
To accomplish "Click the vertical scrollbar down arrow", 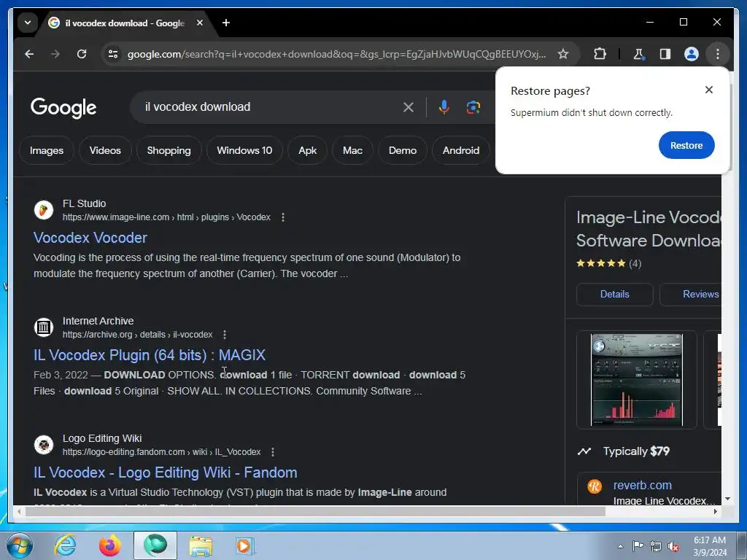I will pos(727,499).
